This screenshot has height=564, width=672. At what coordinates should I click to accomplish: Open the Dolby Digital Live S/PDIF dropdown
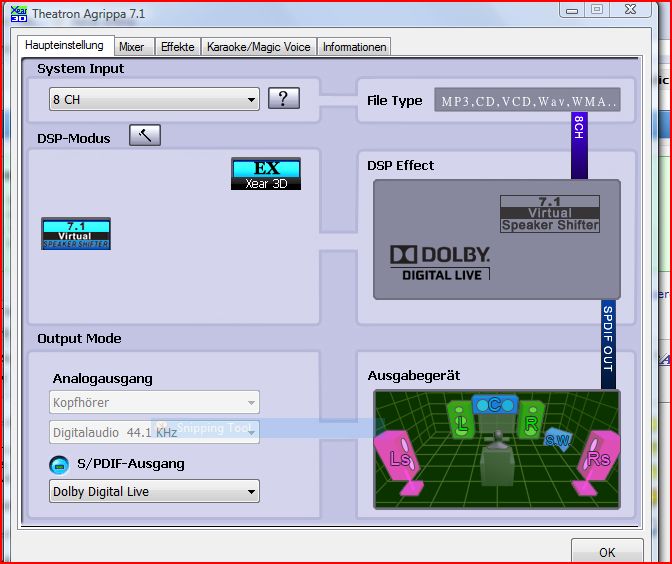point(154,491)
